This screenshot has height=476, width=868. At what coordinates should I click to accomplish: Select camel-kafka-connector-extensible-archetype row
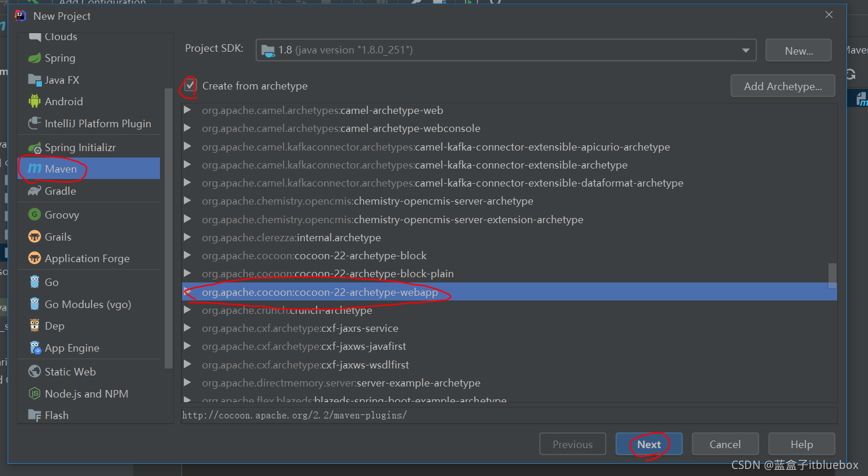click(510, 165)
